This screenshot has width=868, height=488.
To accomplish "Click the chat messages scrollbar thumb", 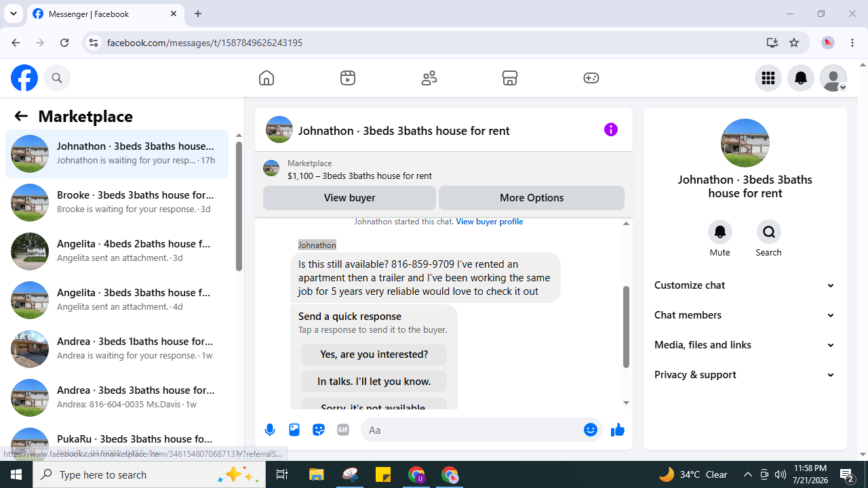I will (x=626, y=327).
